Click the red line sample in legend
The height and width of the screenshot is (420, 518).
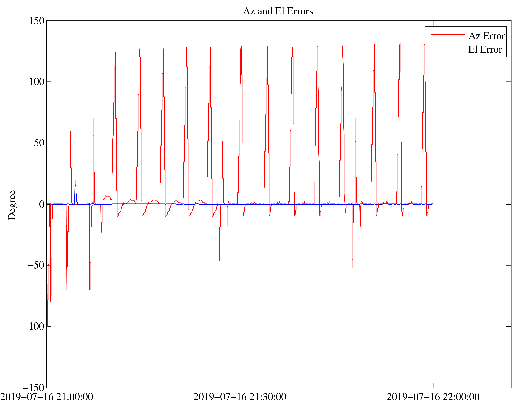click(x=447, y=35)
